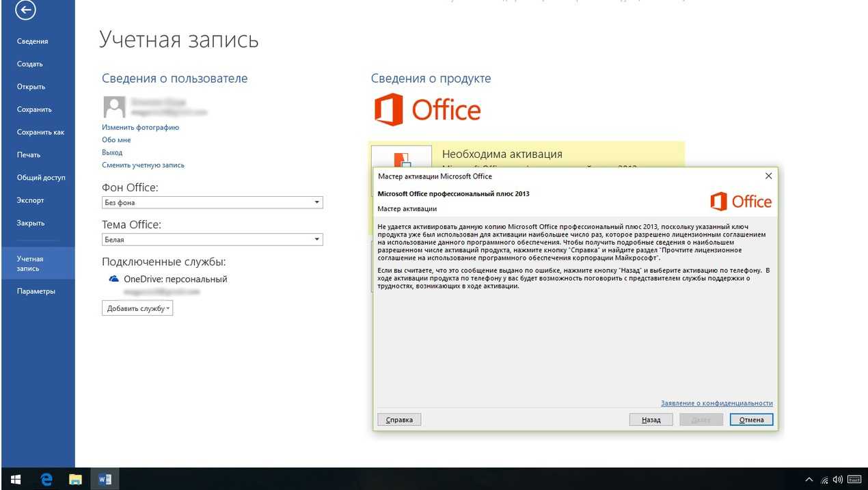
Task: Open the Добавить службу dropdown button
Action: pos(137,309)
